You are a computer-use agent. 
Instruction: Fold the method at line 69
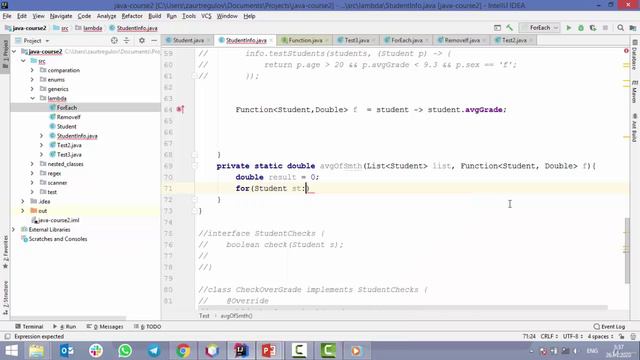click(x=195, y=166)
